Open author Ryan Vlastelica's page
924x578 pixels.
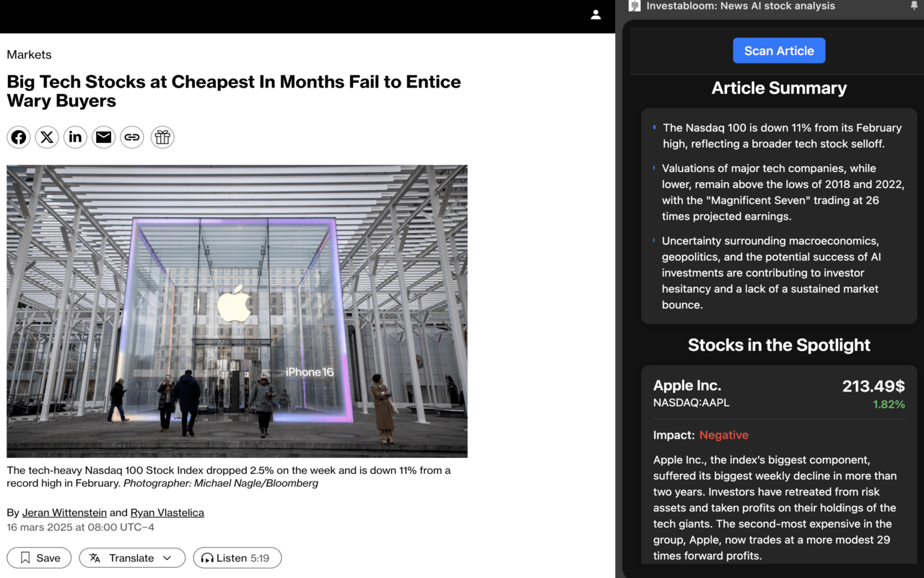click(167, 512)
